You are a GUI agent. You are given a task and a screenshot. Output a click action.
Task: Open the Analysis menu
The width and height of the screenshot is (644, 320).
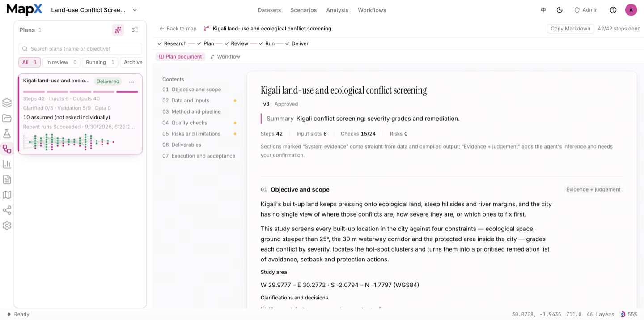[x=337, y=10]
